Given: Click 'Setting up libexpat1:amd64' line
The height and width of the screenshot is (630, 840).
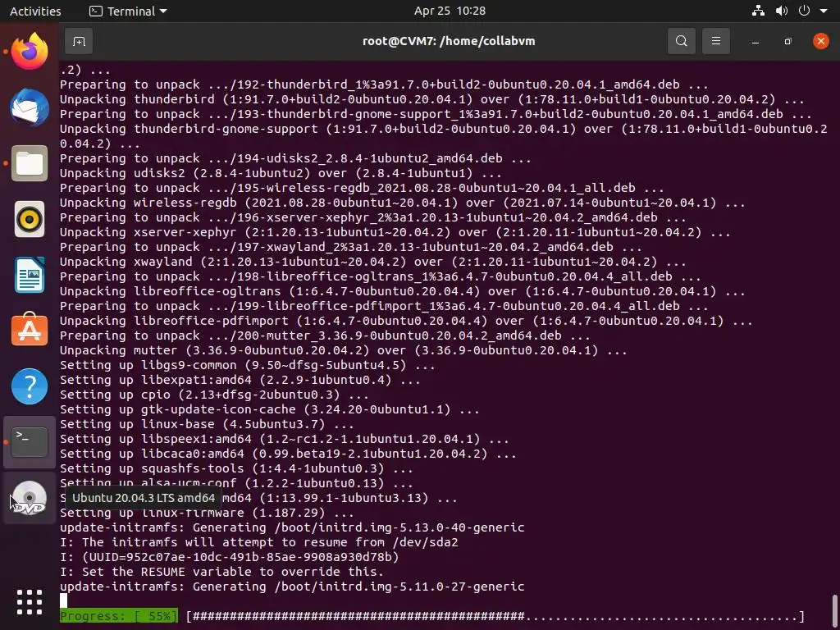Looking at the screenshot, I should [240, 381].
